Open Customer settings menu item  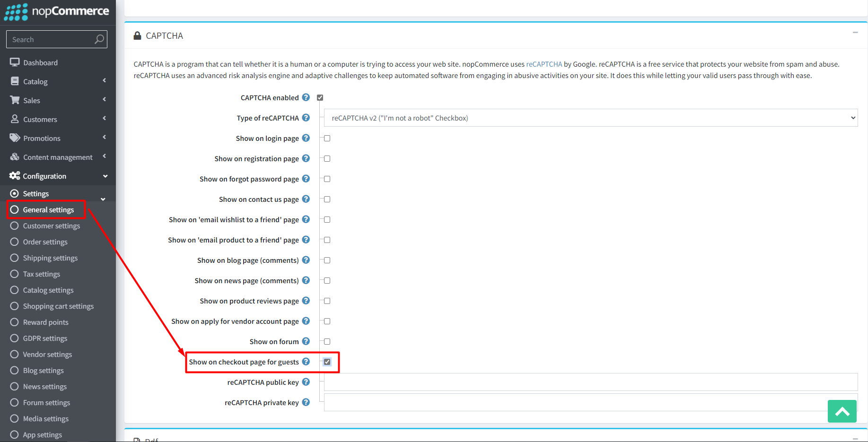51,225
